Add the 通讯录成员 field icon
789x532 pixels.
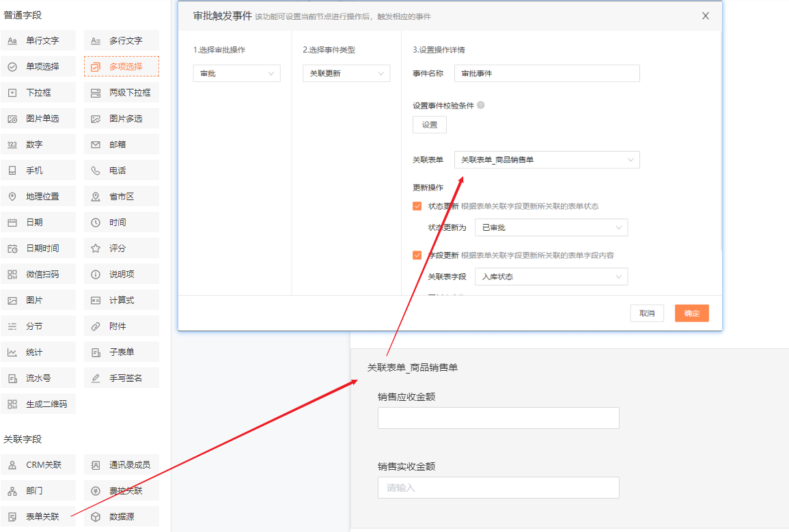pyautogui.click(x=96, y=465)
